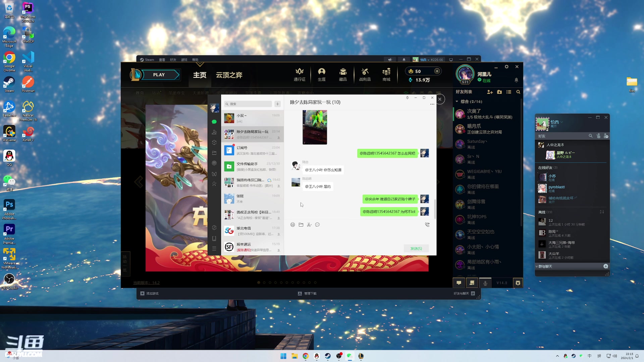Open 商城 store icon in League
Viewport: 644px width, 362px height.
coord(386,74)
